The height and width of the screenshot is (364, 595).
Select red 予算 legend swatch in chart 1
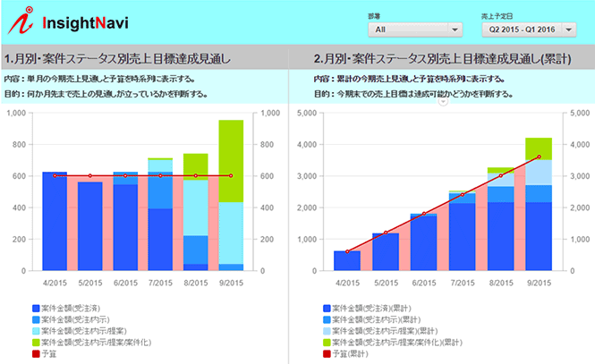pos(36,354)
